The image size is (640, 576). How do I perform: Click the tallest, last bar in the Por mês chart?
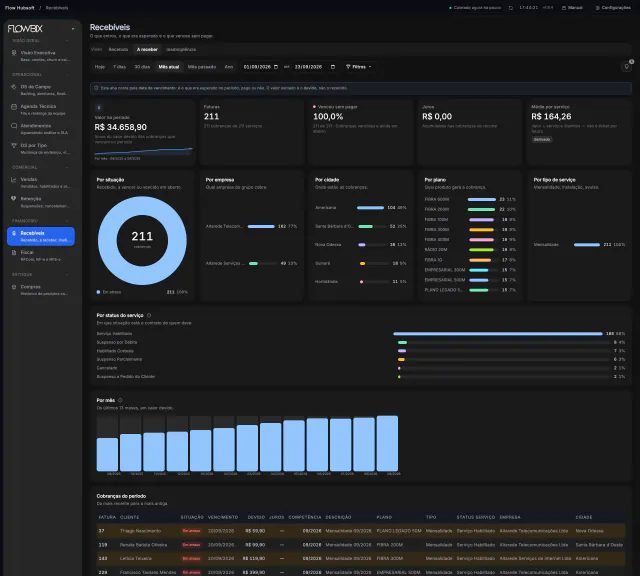pyautogui.click(x=387, y=443)
